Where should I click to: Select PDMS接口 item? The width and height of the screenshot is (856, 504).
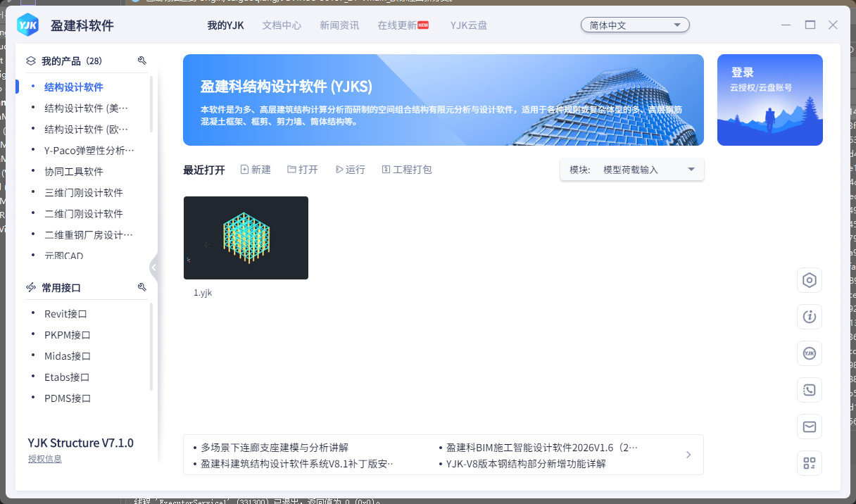(x=68, y=398)
